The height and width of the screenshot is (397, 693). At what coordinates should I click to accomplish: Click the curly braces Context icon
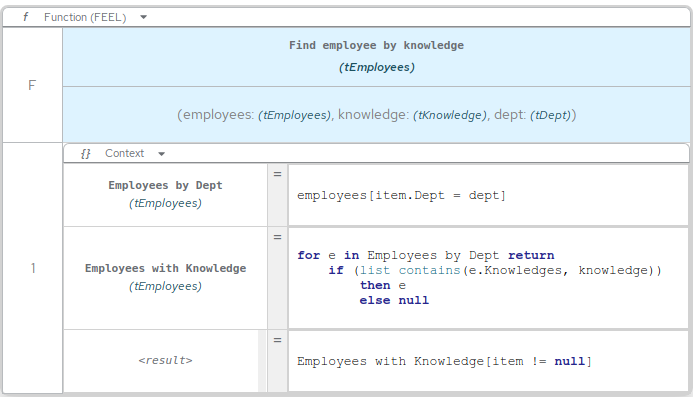coord(85,153)
